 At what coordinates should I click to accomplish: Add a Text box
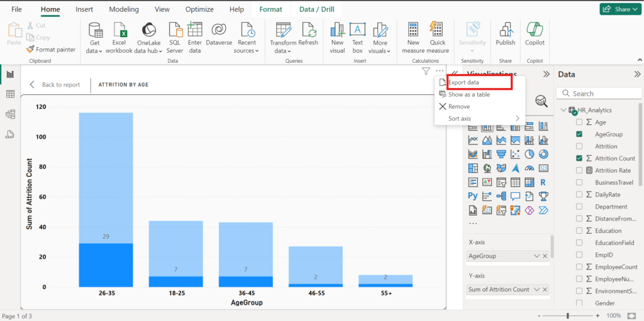(x=357, y=37)
